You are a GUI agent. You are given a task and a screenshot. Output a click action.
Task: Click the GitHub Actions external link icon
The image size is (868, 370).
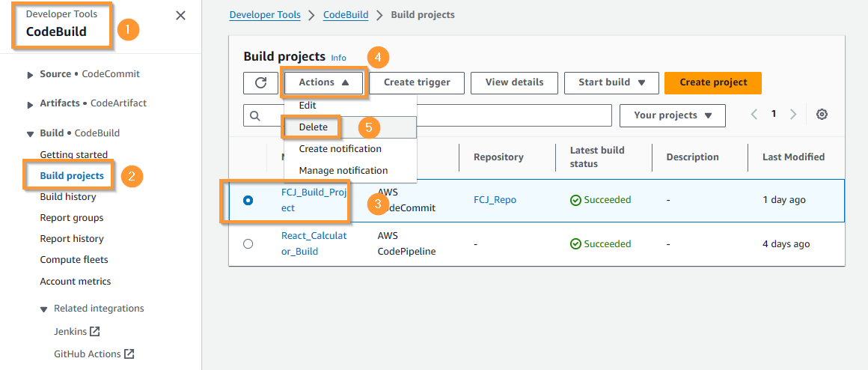129,354
